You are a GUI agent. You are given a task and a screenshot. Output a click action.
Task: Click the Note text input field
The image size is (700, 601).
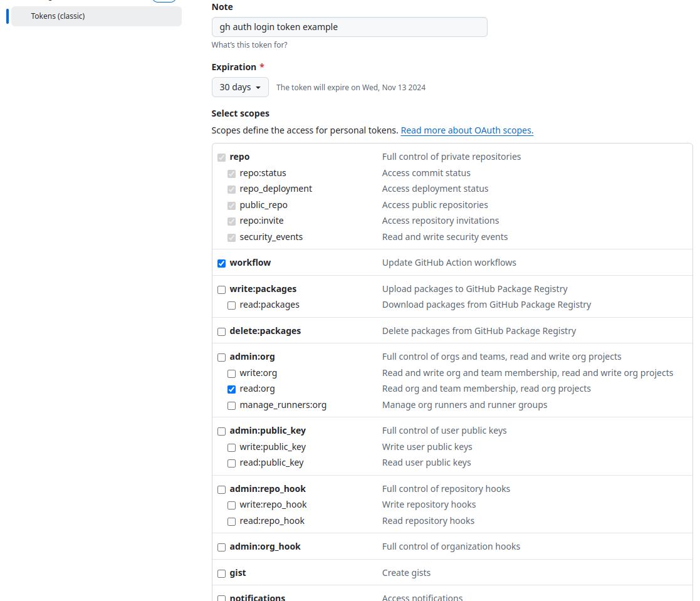pos(349,27)
